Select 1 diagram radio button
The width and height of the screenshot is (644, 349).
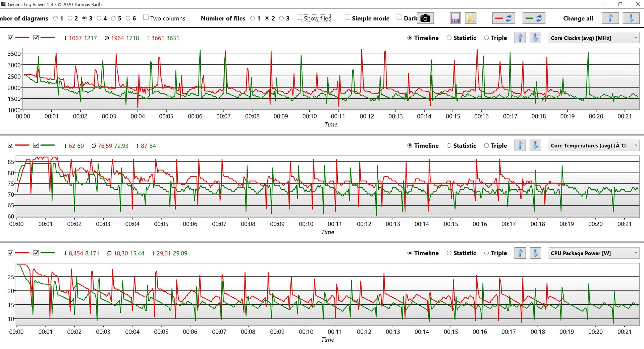click(x=55, y=18)
